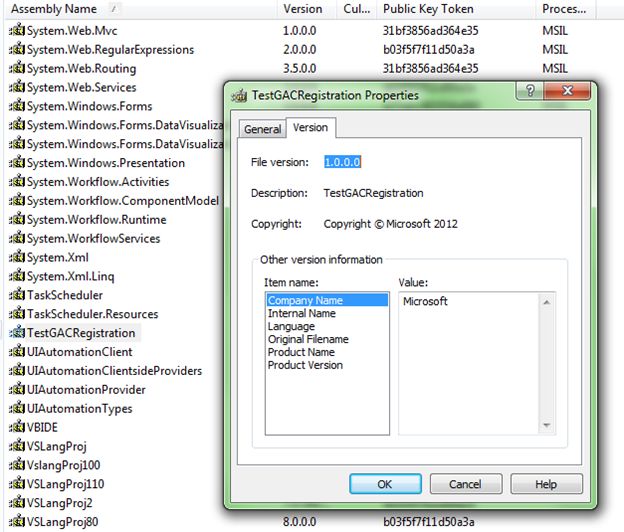Select the VBIDE row name
The width and height of the screenshot is (624, 532).
[42, 427]
